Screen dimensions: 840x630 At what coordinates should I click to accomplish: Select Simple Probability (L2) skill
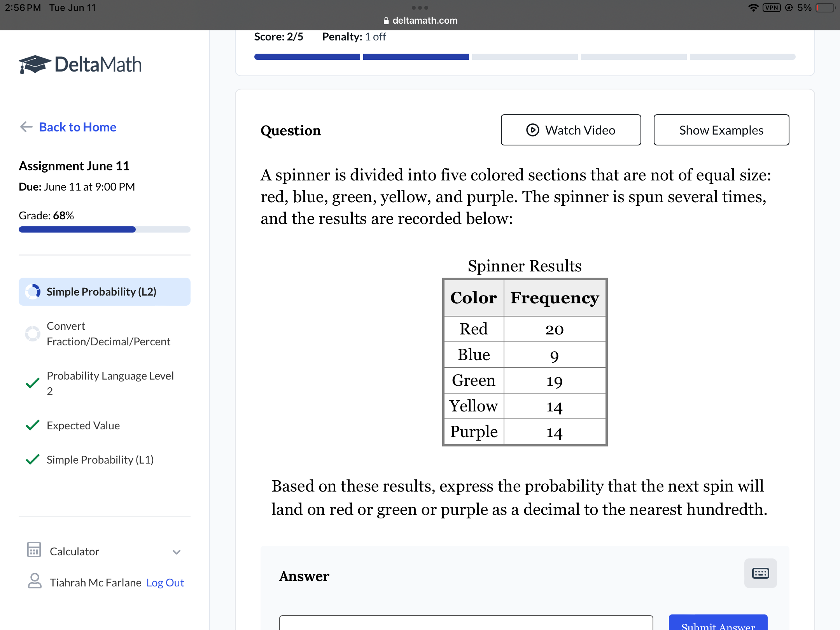(101, 292)
